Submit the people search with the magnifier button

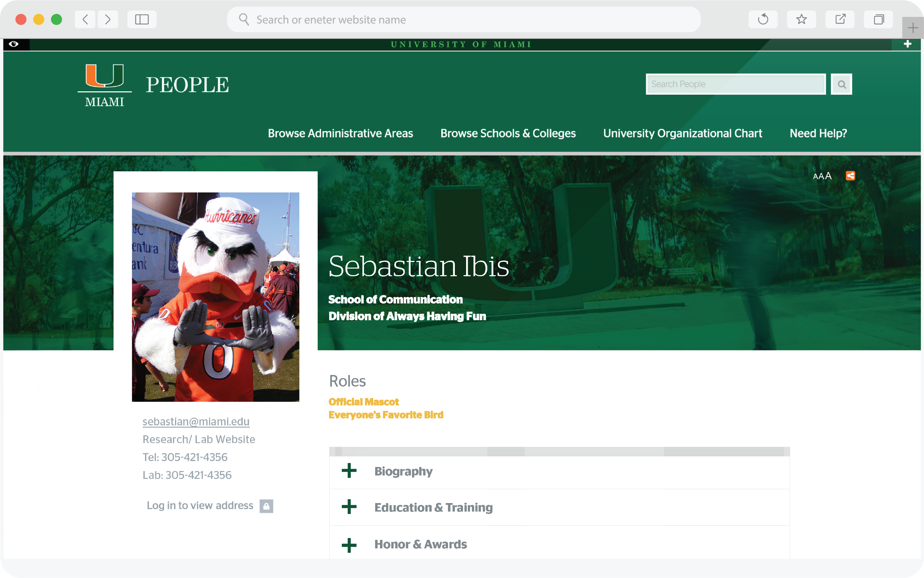click(x=842, y=84)
